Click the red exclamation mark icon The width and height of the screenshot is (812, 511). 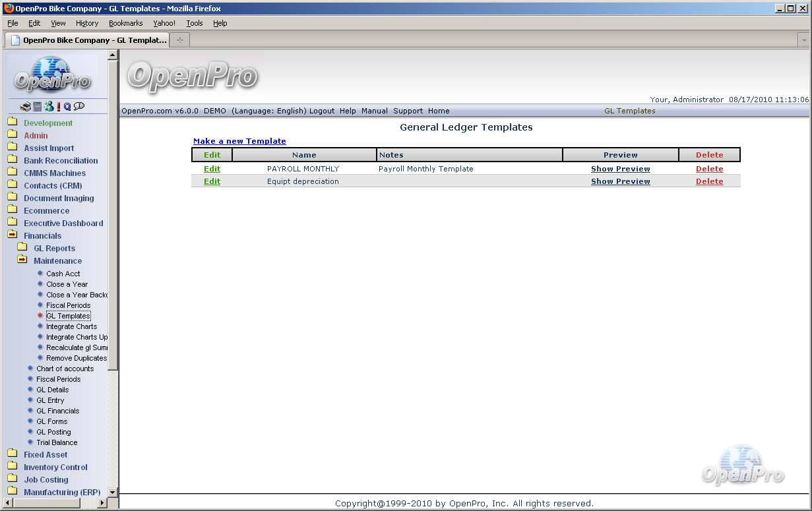(59, 107)
